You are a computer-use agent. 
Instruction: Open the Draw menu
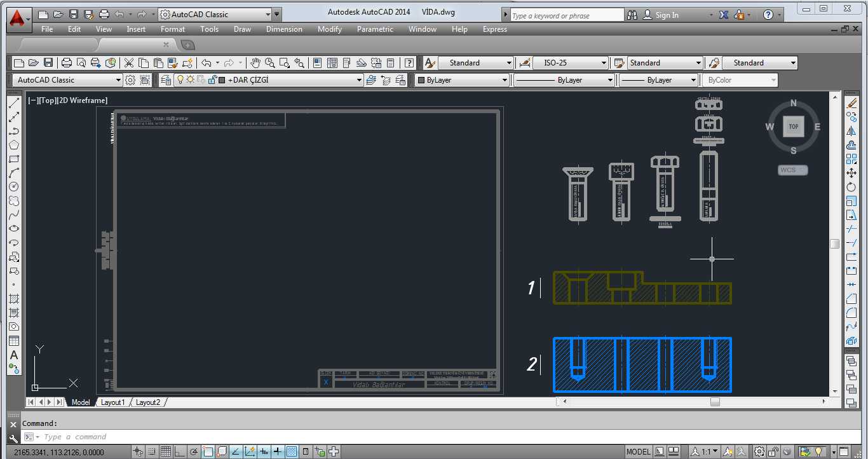click(242, 29)
